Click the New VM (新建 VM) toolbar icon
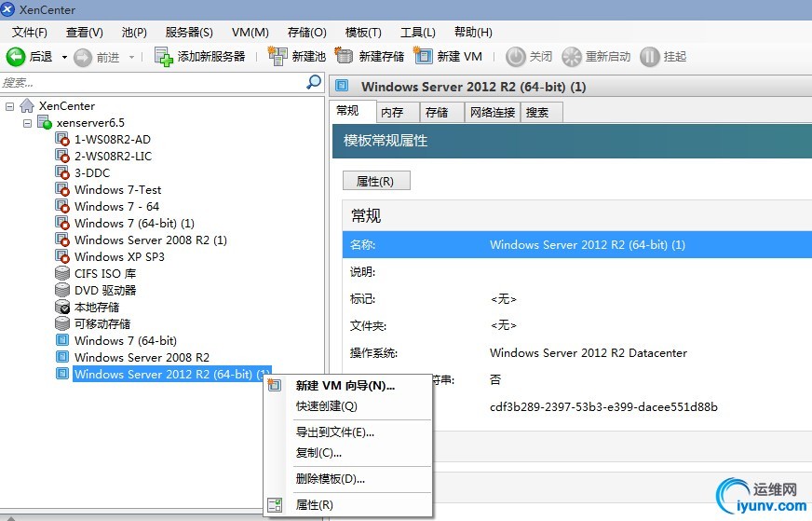The width and height of the screenshot is (812, 521). [x=423, y=56]
